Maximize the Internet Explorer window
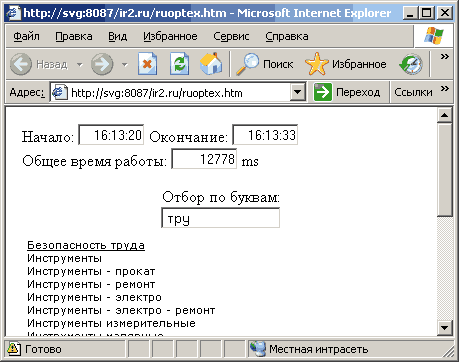459x362 pixels. (x=427, y=13)
